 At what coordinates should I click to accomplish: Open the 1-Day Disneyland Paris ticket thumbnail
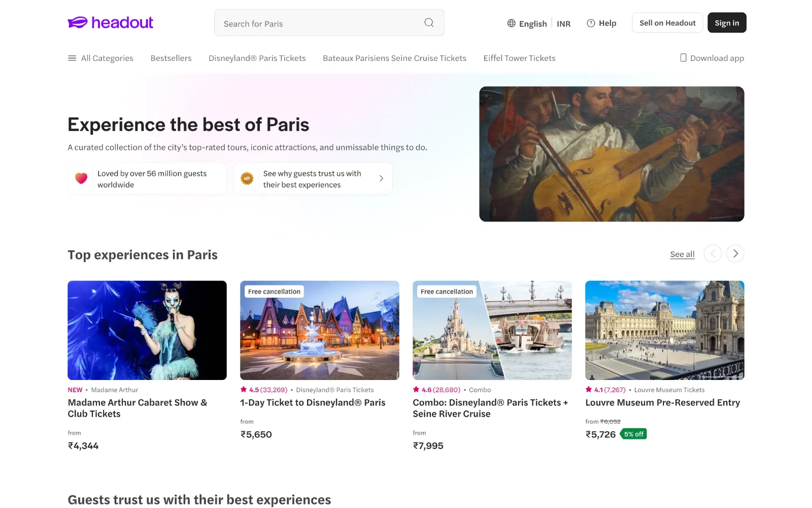coord(320,330)
